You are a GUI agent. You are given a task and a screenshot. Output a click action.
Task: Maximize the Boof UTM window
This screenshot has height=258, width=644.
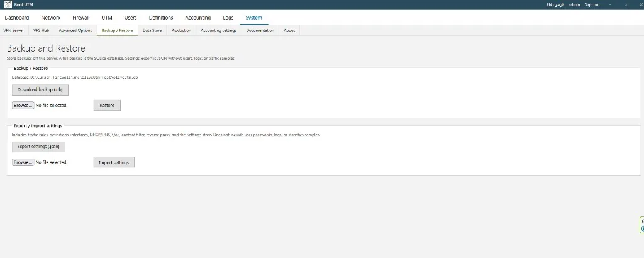626,5
